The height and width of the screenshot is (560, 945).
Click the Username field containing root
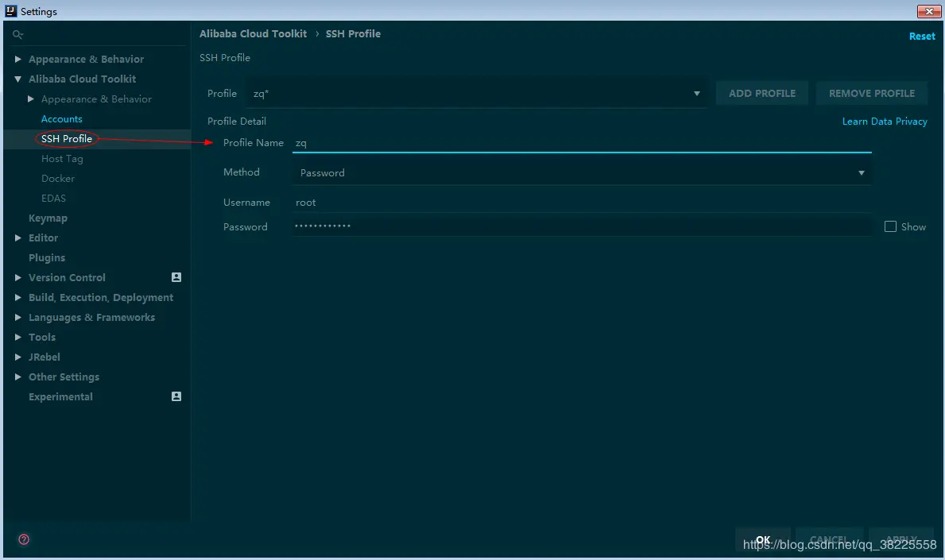click(x=582, y=203)
